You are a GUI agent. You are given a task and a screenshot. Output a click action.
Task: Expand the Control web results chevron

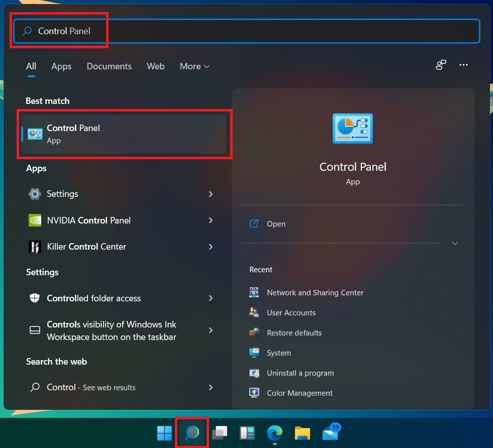211,387
